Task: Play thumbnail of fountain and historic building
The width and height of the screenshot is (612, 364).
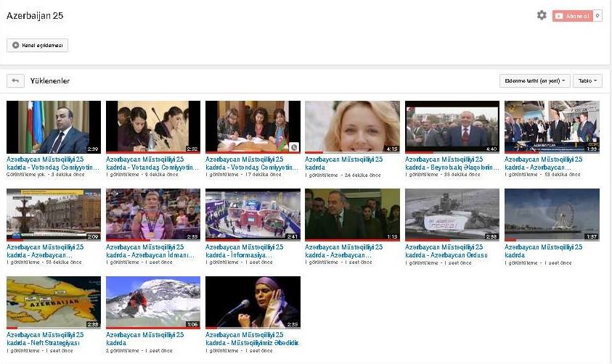Action: click(x=54, y=215)
